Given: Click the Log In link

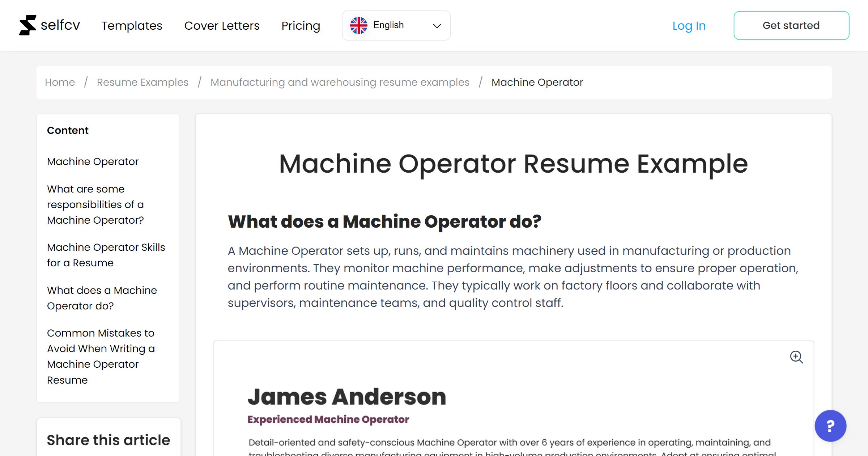Looking at the screenshot, I should (x=689, y=25).
